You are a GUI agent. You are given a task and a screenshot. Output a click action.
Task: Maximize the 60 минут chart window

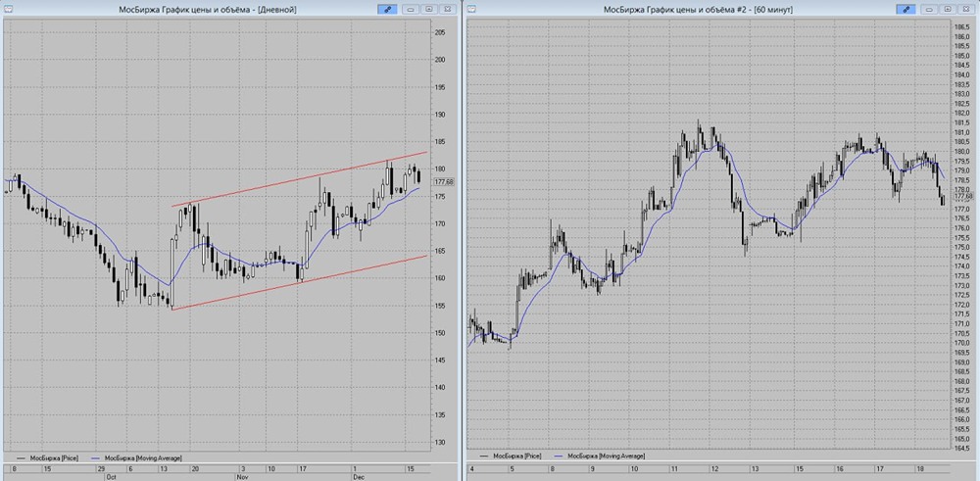tap(948, 10)
